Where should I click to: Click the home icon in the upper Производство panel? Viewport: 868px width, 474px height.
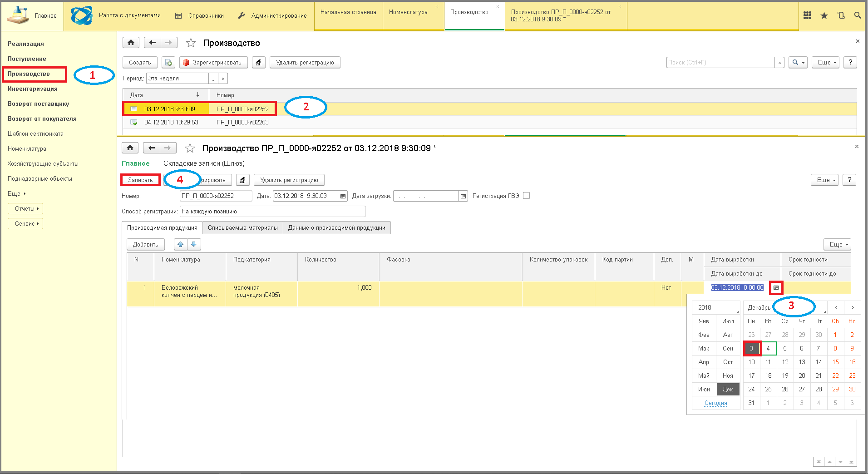[x=131, y=43]
